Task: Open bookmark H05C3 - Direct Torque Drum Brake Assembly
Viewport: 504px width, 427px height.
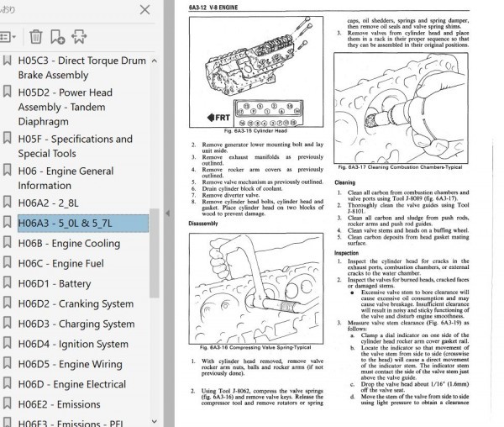Action: click(x=82, y=68)
